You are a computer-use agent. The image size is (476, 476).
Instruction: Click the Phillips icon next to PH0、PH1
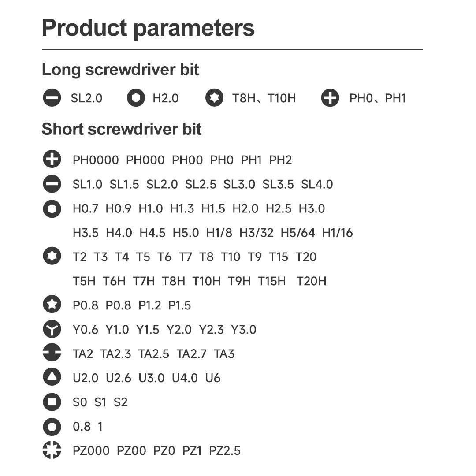coord(330,98)
